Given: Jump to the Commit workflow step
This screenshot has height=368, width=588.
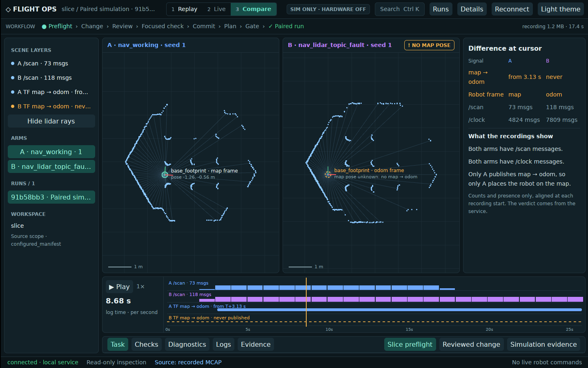Looking at the screenshot, I should tap(204, 26).
